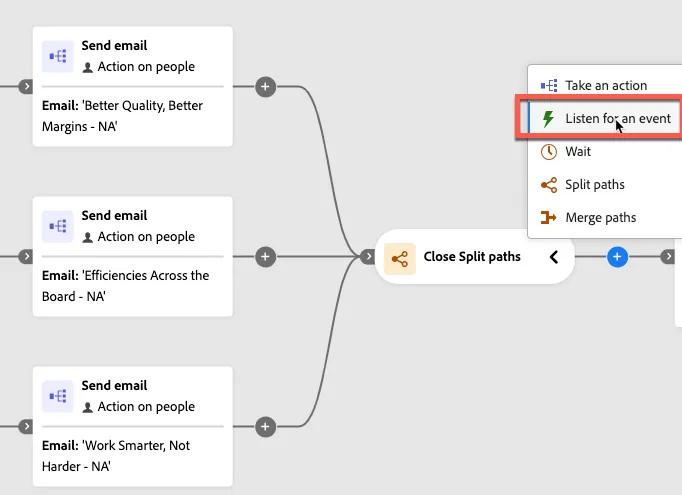This screenshot has width=682, height=495.
Task: Click the green lightning bolt event icon
Action: (x=548, y=118)
